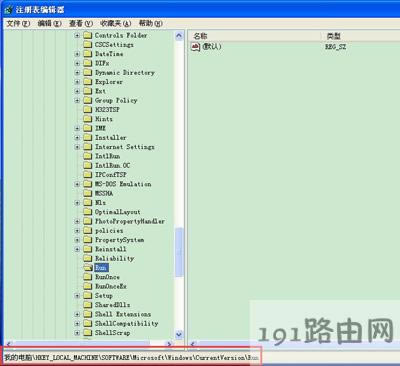The height and width of the screenshot is (366, 400).
Task: Click tree horizontal scrollbar left arrow
Action: click(9, 344)
